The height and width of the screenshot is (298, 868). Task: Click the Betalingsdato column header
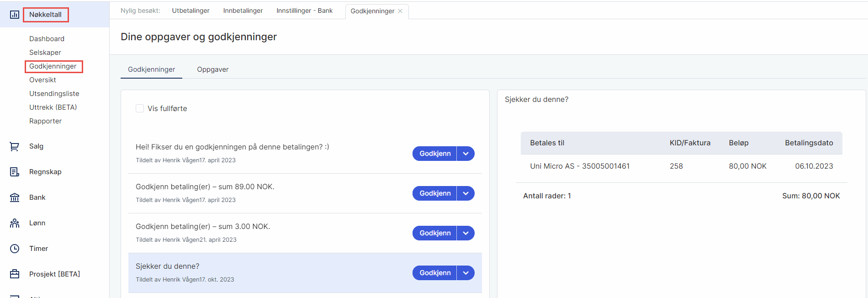pos(809,143)
